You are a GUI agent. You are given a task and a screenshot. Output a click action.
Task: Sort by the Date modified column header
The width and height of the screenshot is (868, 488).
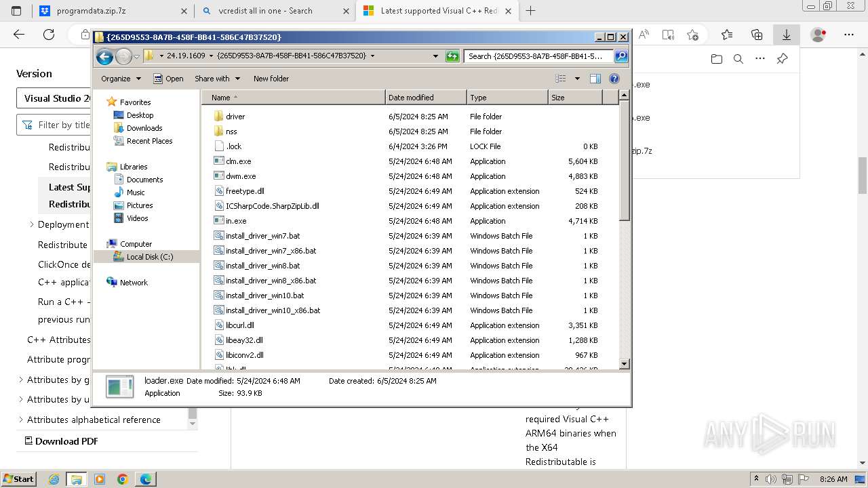(x=426, y=98)
